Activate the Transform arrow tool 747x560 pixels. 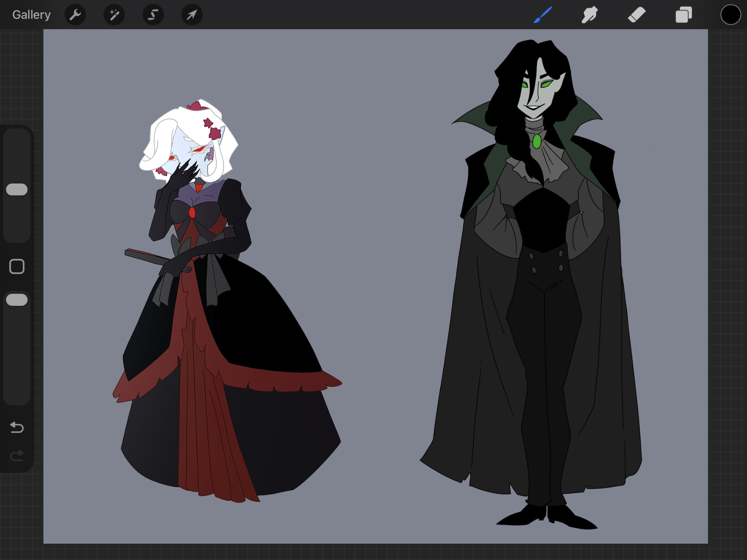[192, 15]
